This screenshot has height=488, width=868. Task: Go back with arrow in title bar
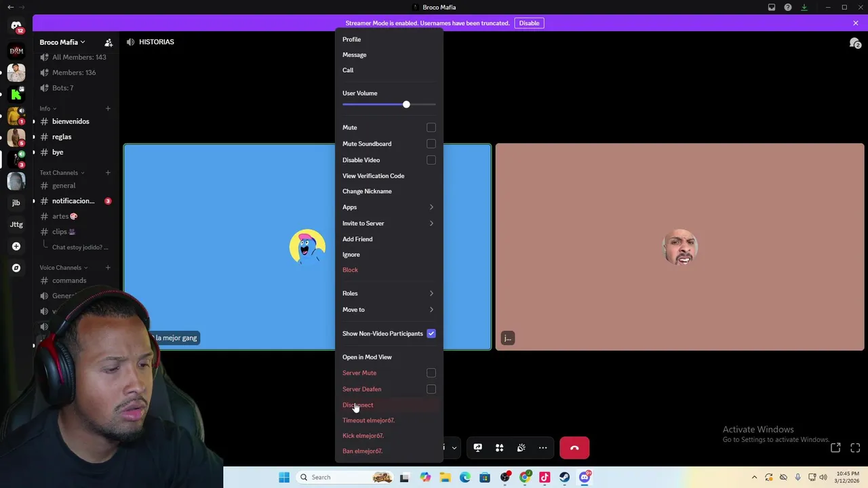10,7
